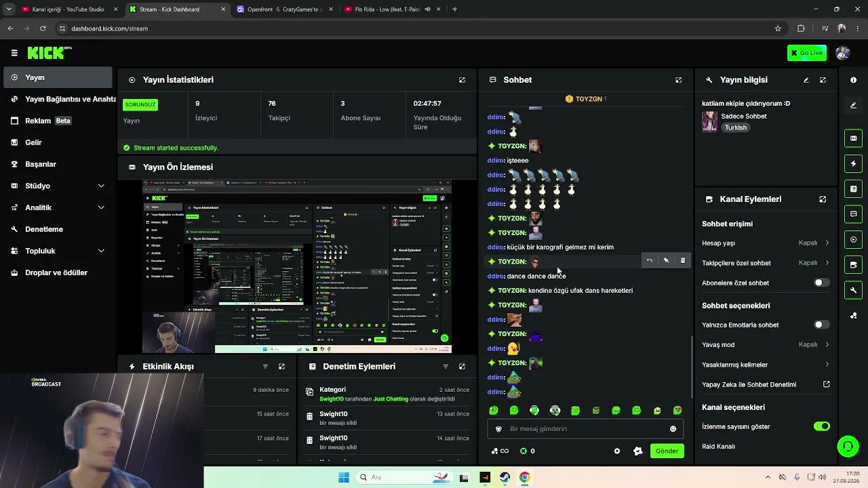Delete the hovered TGYZGN chat message
Viewport: 868px width, 488px height.
click(683, 261)
